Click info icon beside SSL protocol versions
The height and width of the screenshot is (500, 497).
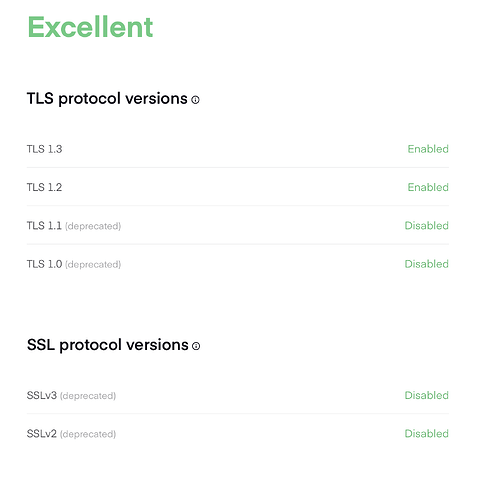(x=196, y=346)
